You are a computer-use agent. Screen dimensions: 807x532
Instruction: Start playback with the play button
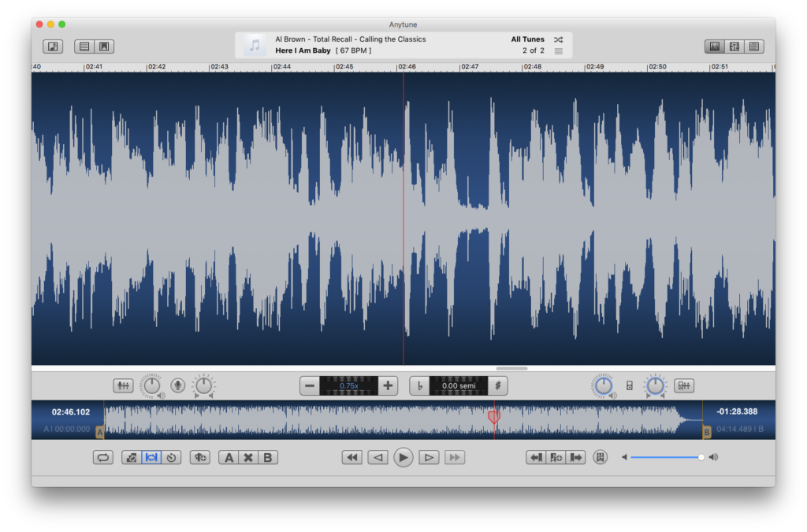(x=403, y=457)
